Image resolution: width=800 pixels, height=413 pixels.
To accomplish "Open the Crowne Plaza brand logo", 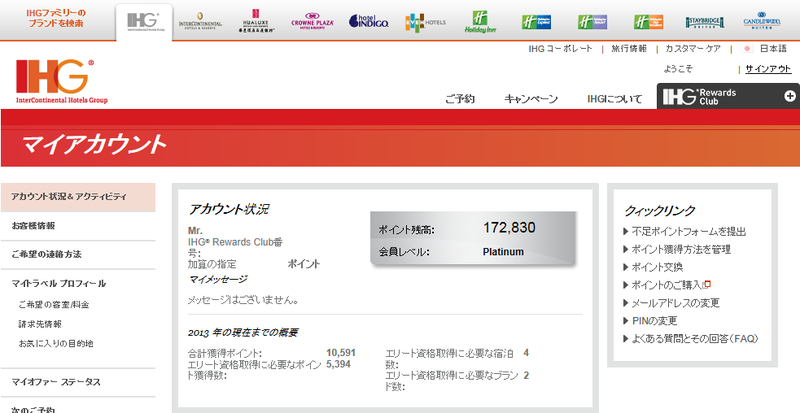I will 312,22.
